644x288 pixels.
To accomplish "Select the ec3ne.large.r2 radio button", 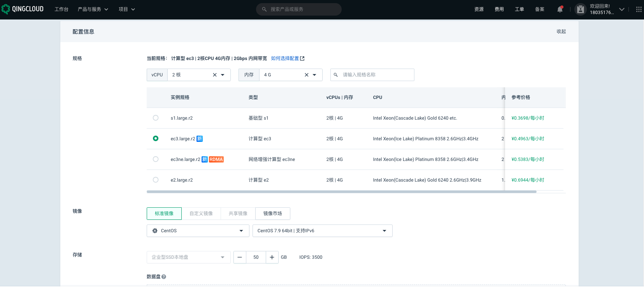I will (156, 159).
